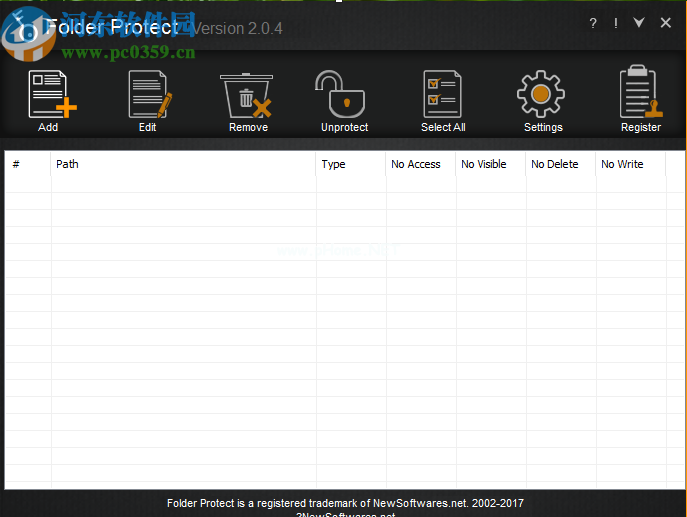Image resolution: width=687 pixels, height=517 pixels.
Task: Click the Remove trash bin icon
Action: pyautogui.click(x=247, y=98)
